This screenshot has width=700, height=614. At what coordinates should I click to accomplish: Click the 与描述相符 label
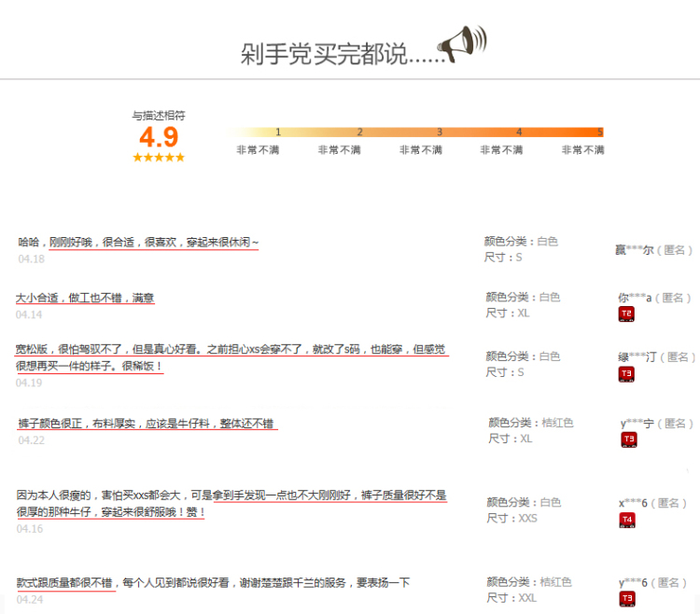click(159, 116)
